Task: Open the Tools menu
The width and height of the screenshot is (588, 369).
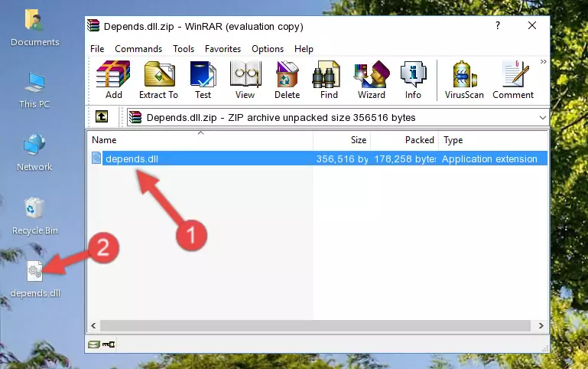Action: click(184, 49)
